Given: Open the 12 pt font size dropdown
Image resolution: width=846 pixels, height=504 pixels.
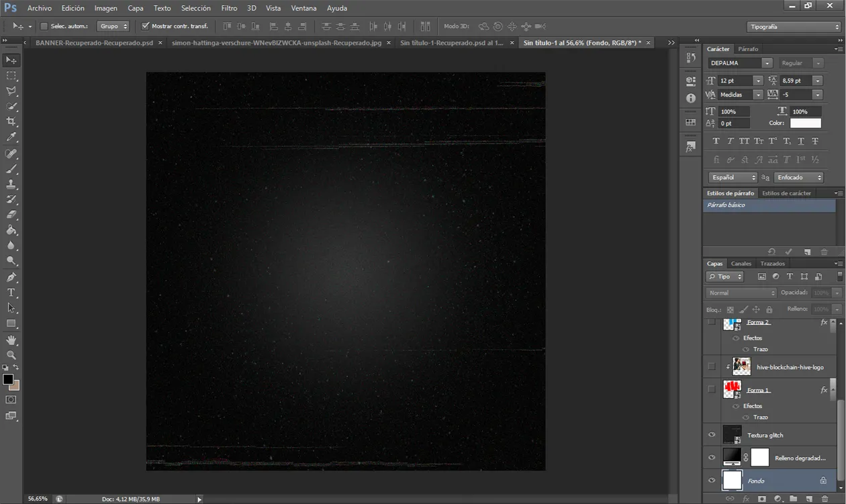Looking at the screenshot, I should coord(758,81).
